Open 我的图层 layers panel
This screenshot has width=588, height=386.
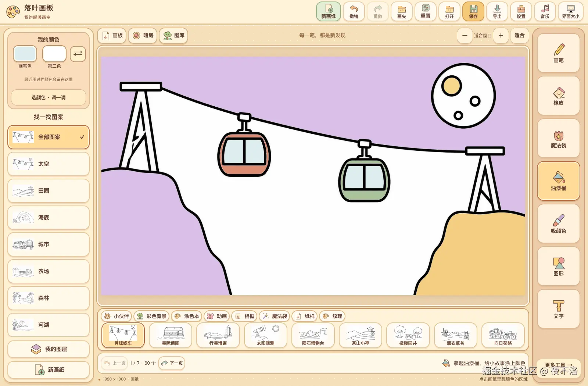tap(49, 349)
